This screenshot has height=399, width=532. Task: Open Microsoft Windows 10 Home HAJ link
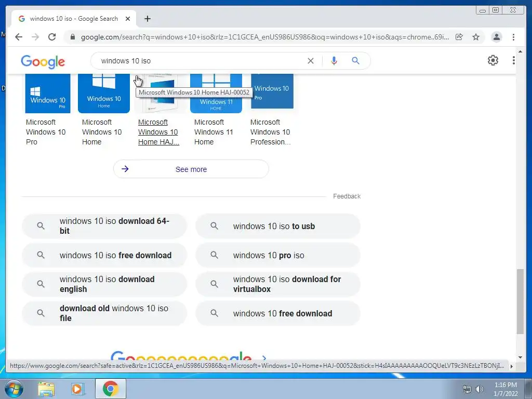158,132
